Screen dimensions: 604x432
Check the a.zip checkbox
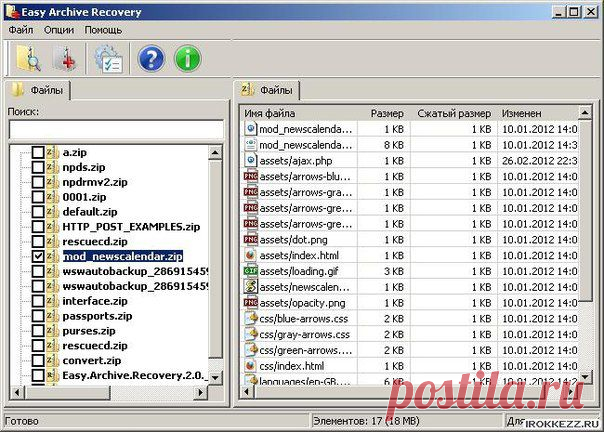(x=38, y=152)
